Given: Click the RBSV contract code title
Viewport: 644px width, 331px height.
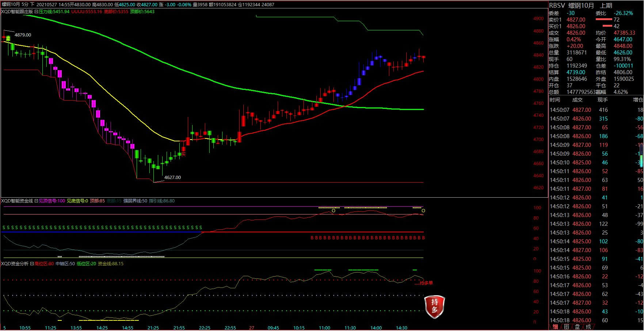Looking at the screenshot, I should coord(557,5).
